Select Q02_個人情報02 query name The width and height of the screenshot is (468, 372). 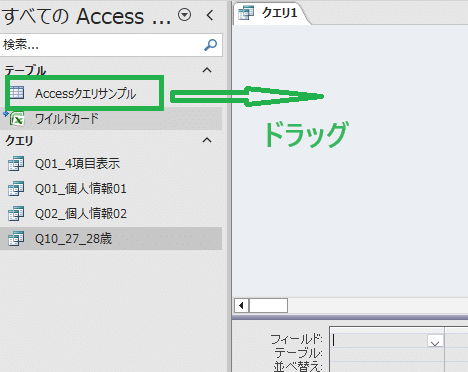pos(81,214)
